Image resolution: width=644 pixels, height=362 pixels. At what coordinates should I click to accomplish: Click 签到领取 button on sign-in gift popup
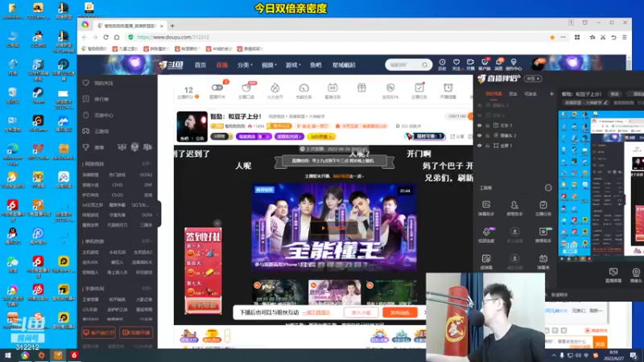(x=204, y=306)
